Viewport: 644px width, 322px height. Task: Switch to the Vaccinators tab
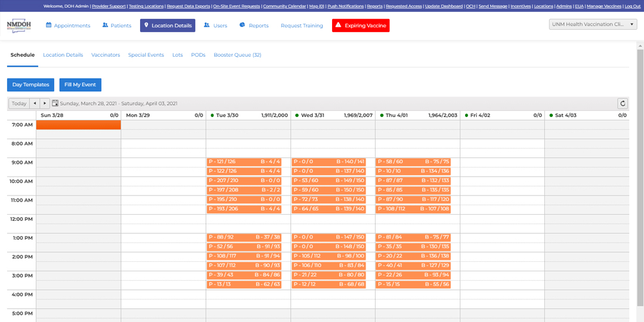tap(106, 55)
